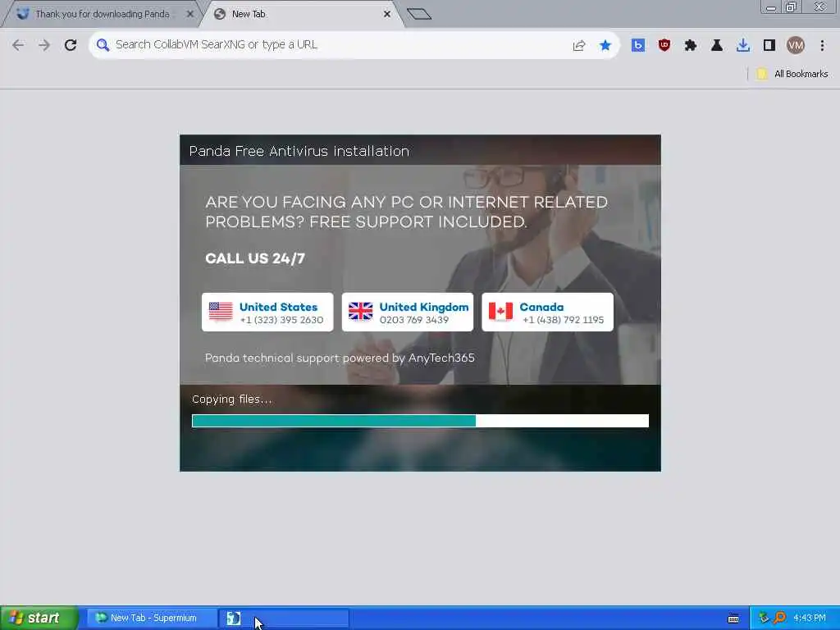Click the browser forward arrow
Image resolution: width=840 pixels, height=630 pixels.
(44, 45)
